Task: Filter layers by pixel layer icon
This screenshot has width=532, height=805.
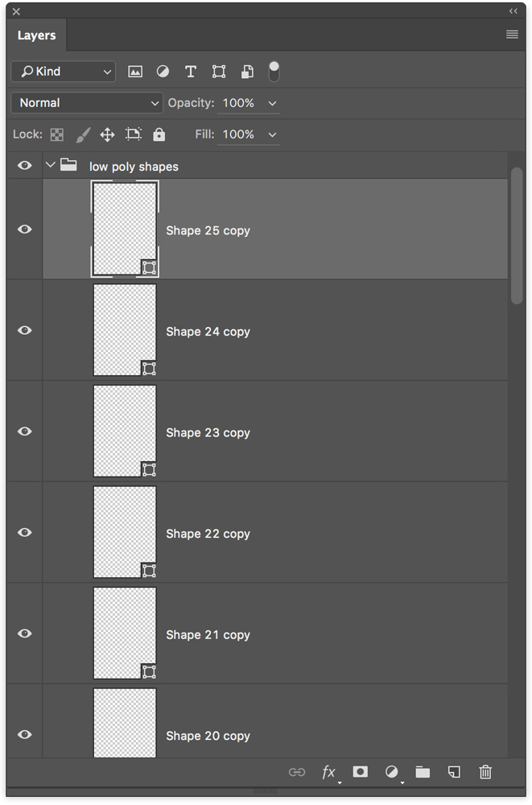Action: [x=135, y=72]
